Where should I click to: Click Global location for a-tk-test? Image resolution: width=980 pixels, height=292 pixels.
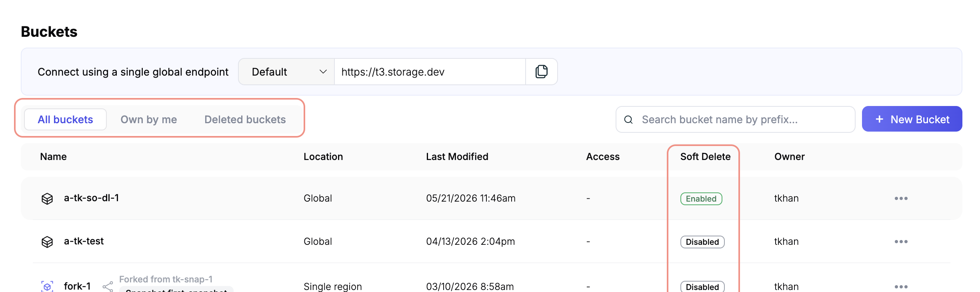point(318,242)
